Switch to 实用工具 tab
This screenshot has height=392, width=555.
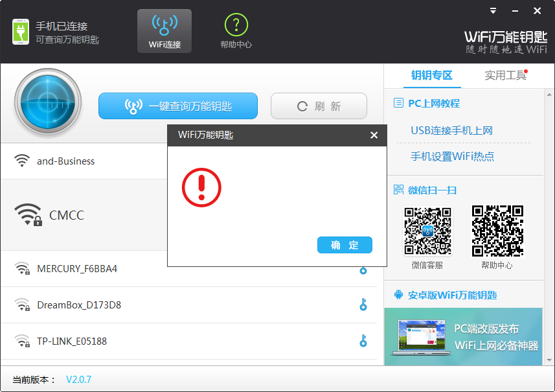tap(505, 75)
